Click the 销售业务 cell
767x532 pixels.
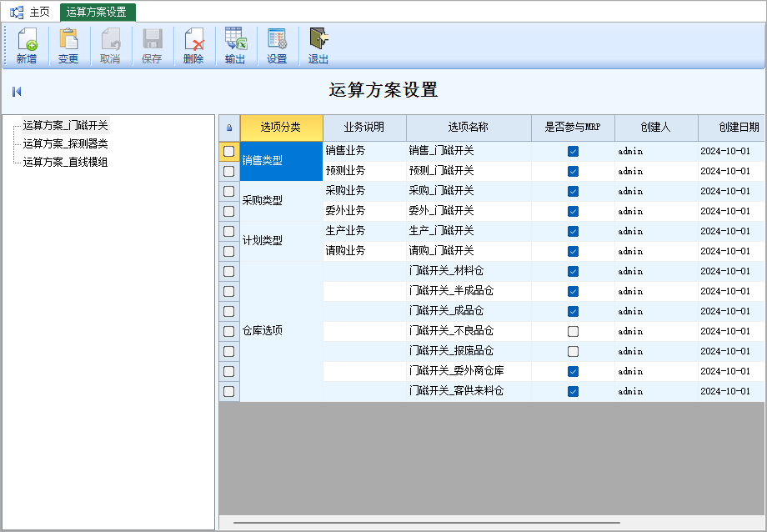click(x=364, y=151)
